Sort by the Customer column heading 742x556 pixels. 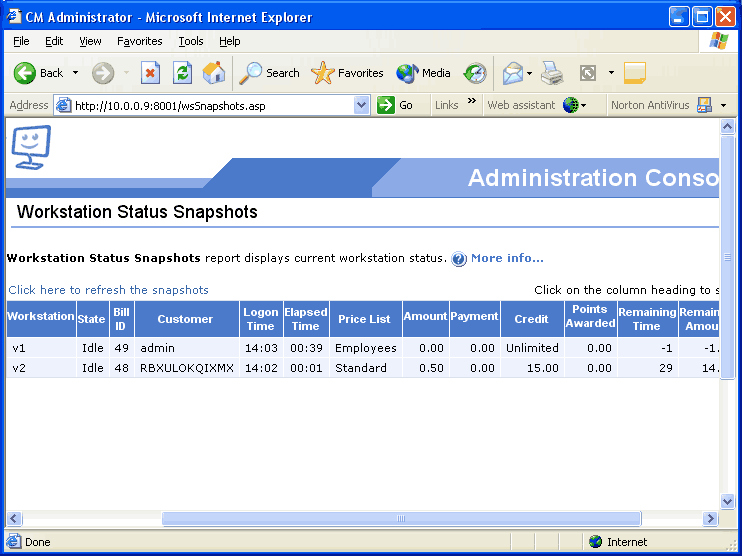pyautogui.click(x=185, y=319)
